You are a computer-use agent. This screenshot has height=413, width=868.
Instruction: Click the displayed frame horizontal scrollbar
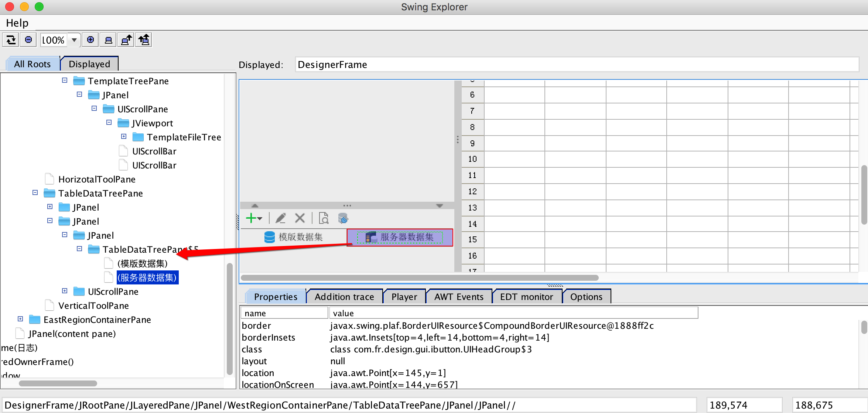[420, 278]
